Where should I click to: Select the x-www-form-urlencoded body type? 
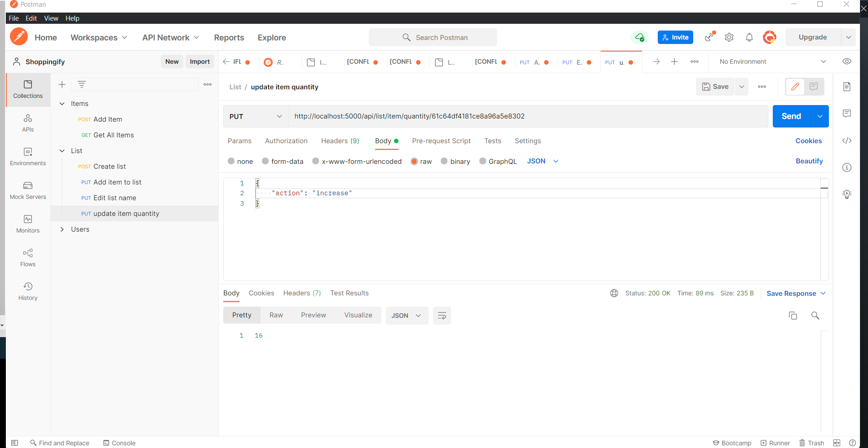[315, 161]
